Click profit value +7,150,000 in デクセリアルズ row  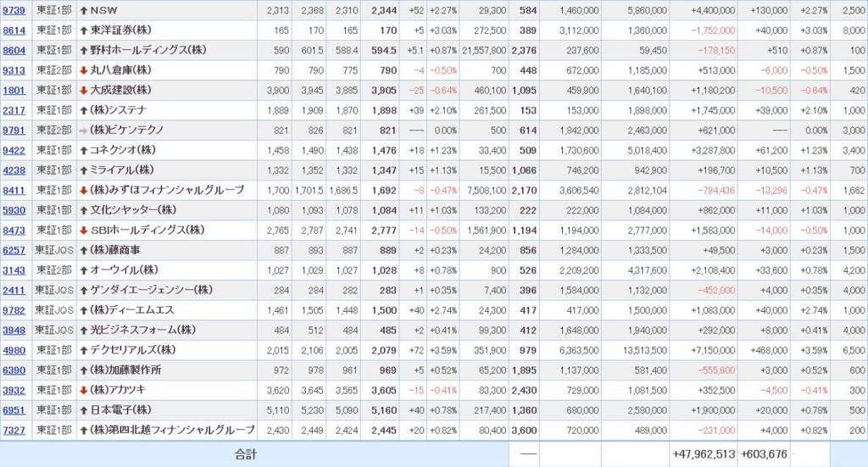713,350
